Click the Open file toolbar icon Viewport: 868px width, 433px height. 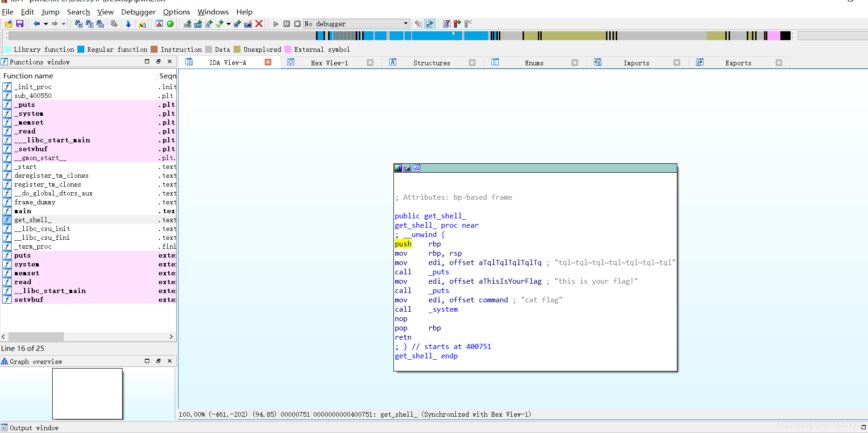[8, 24]
